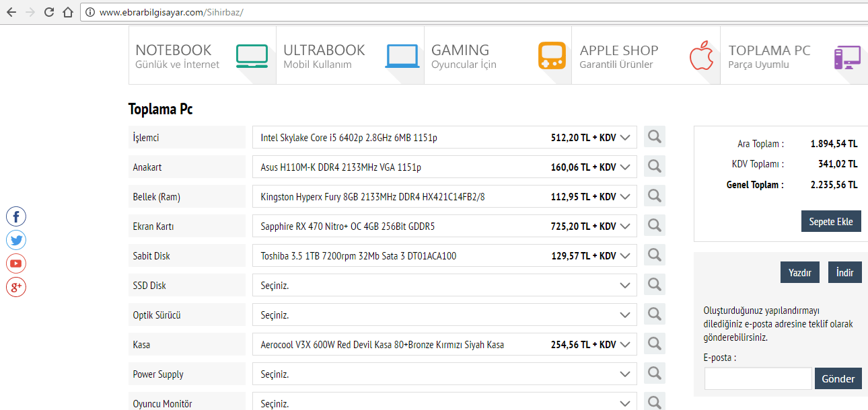Click the red Apple logo icon
868x410 pixels.
click(x=700, y=55)
